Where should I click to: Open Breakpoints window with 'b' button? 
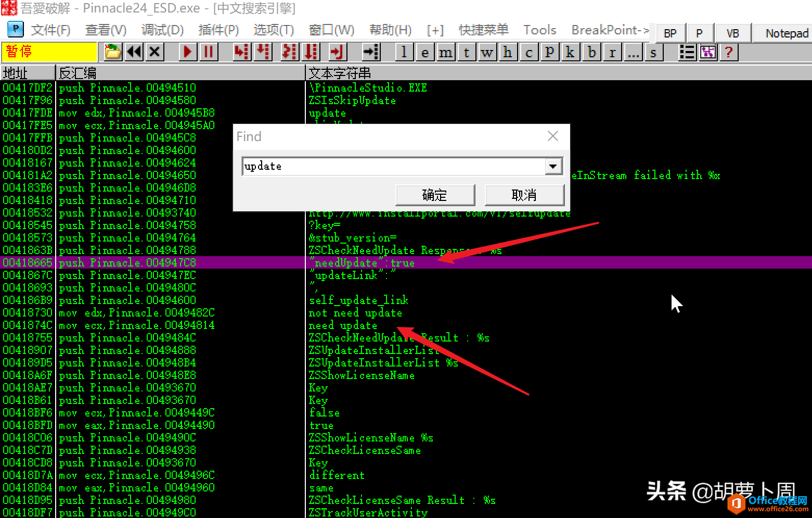tap(591, 52)
